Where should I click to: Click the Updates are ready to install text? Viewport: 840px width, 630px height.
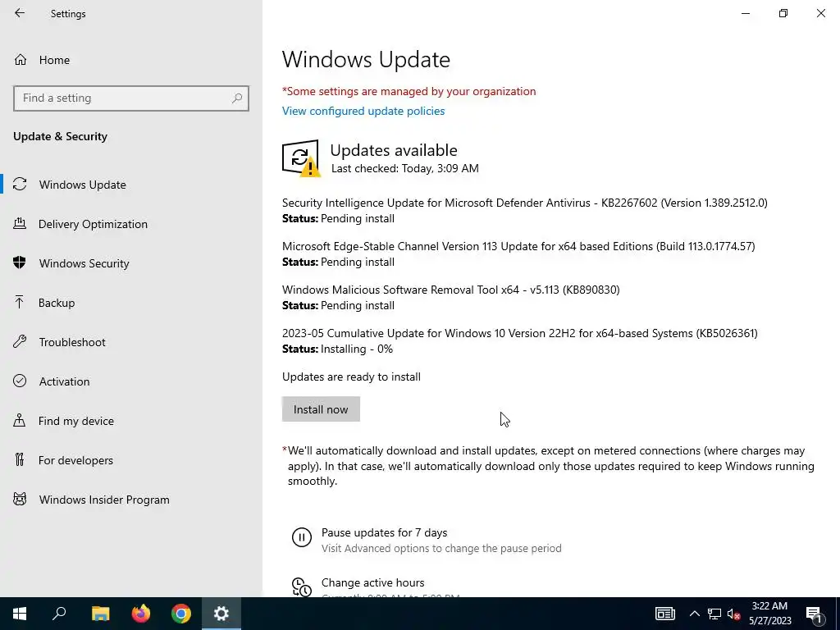tap(351, 377)
